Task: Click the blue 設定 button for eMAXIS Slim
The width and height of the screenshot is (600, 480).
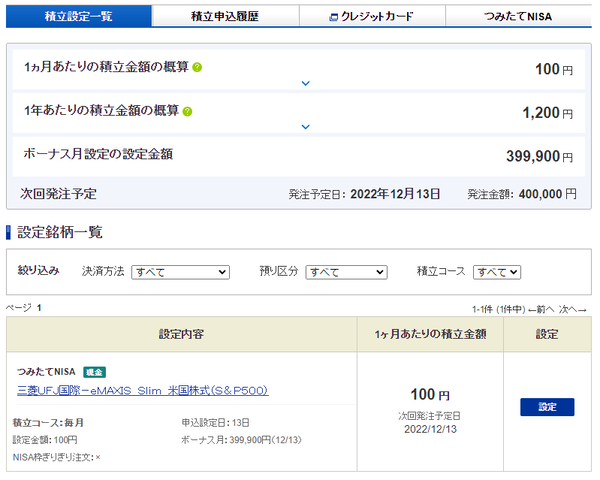Action: (x=547, y=407)
